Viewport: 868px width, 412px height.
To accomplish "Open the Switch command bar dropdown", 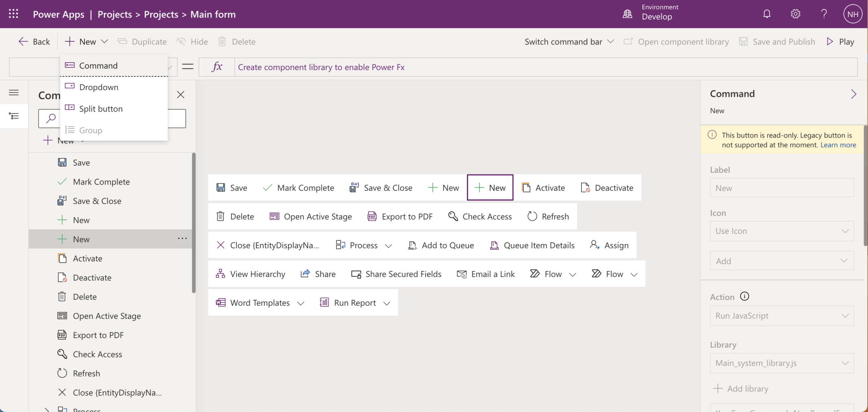I will pos(569,41).
